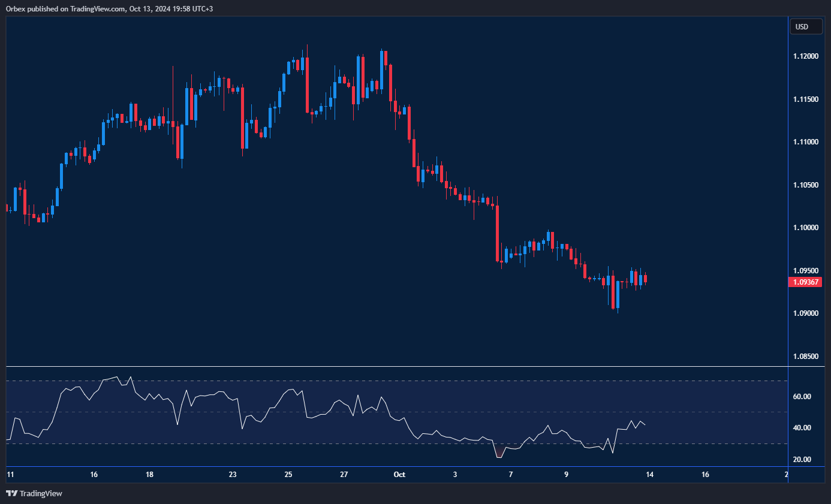831x504 pixels.
Task: Click the 1.10000 price level on axis
Action: 805,228
